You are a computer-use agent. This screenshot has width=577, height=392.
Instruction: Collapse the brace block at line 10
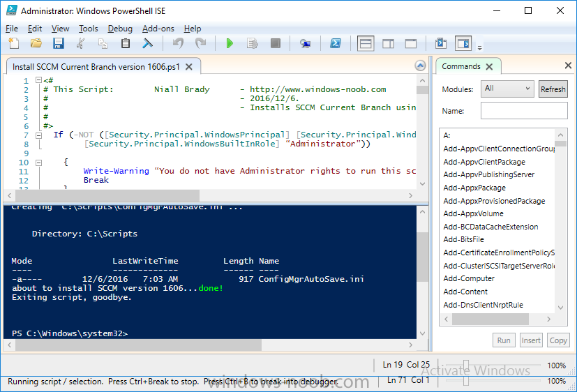[x=38, y=163]
